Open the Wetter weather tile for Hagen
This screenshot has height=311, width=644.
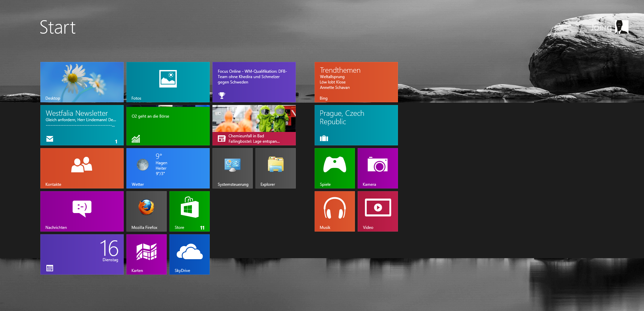pos(168,168)
